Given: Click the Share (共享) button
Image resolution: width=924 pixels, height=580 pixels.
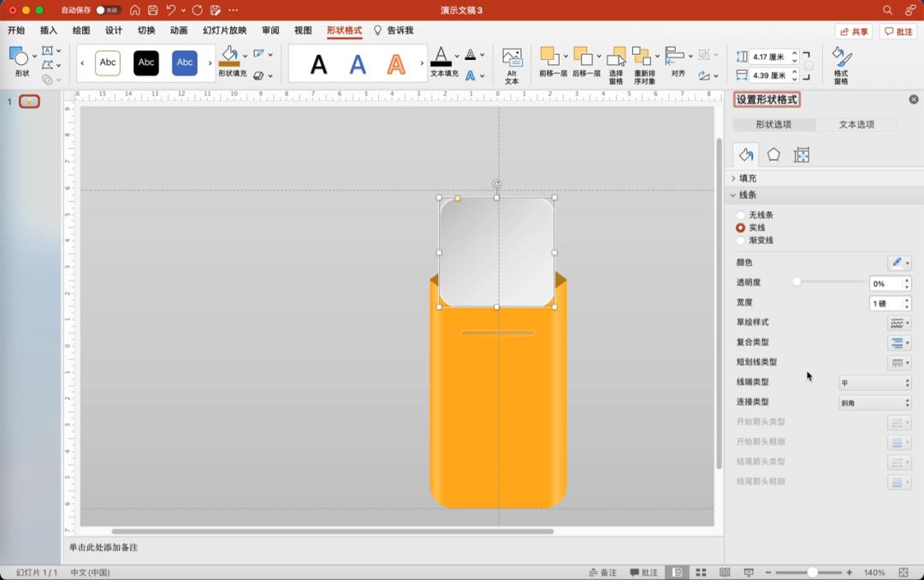Looking at the screenshot, I should coord(853,31).
